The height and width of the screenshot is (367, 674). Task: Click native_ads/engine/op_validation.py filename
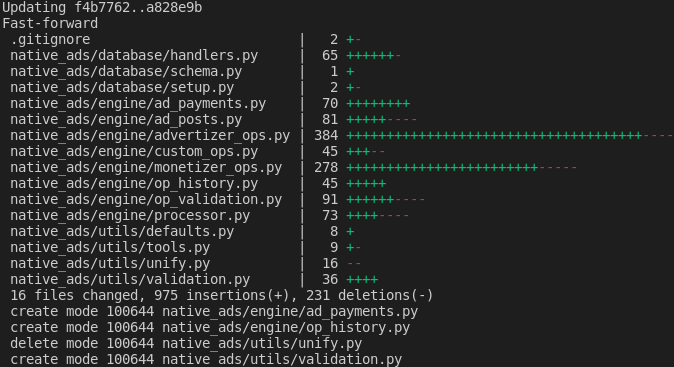click(x=146, y=199)
